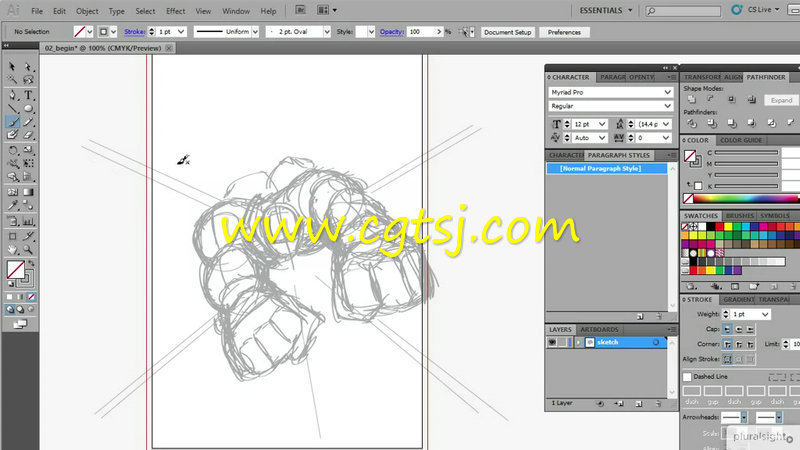Click the Divide pathfinder icon
Screen dimensions: 800x450
pos(691,123)
